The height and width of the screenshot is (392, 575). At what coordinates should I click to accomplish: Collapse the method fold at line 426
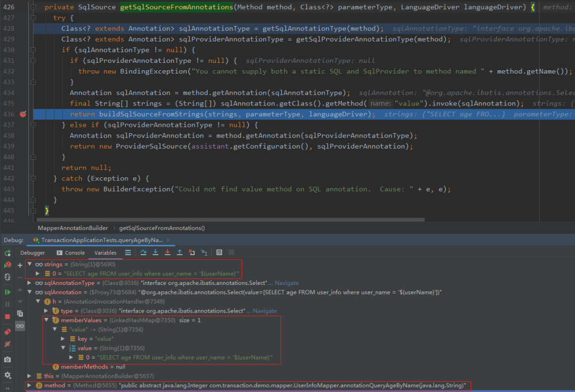pos(33,7)
